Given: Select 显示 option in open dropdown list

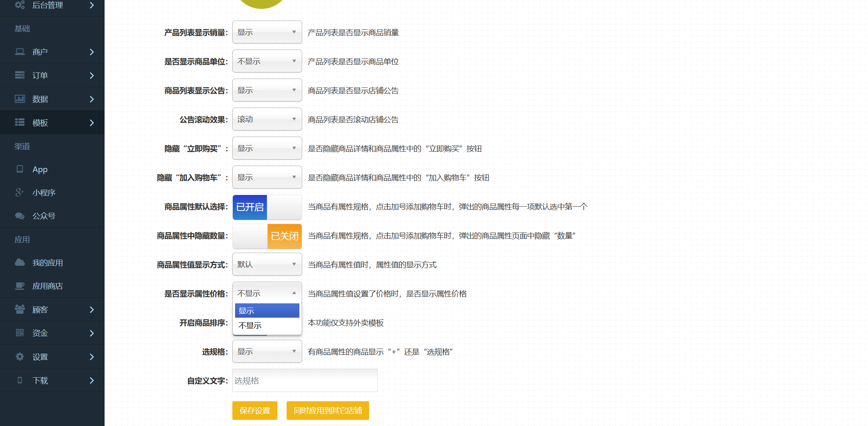Looking at the screenshot, I should pos(267,311).
